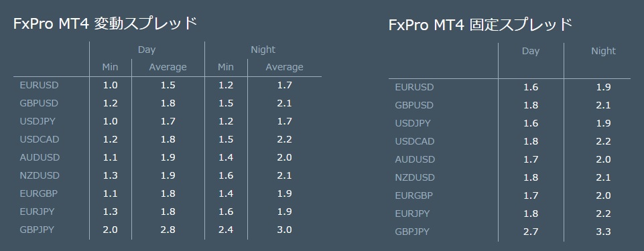This screenshot has height=251, width=644.
Task: Select the Night header in variable spread table
Action: [263, 50]
